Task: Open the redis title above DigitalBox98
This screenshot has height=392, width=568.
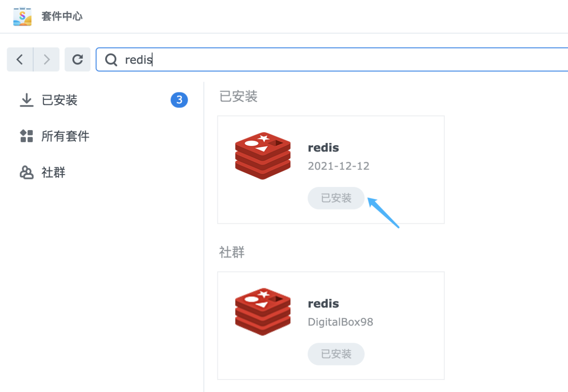Action: click(323, 304)
